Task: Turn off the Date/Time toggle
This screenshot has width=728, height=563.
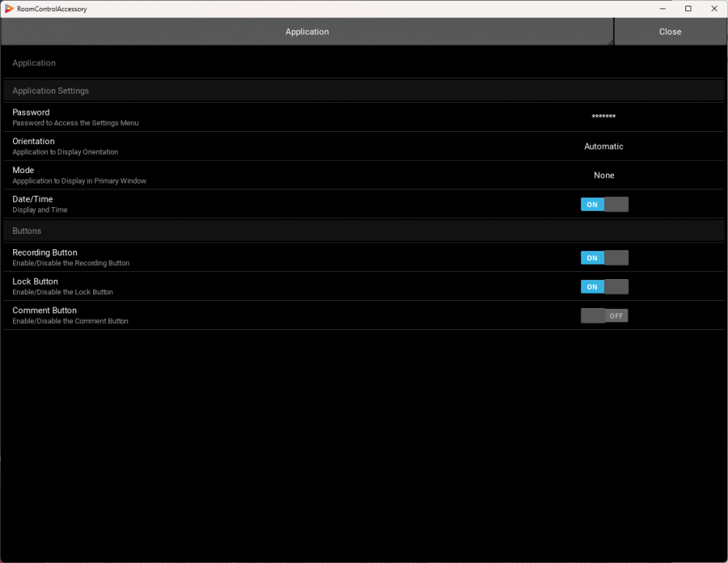Action: point(604,205)
